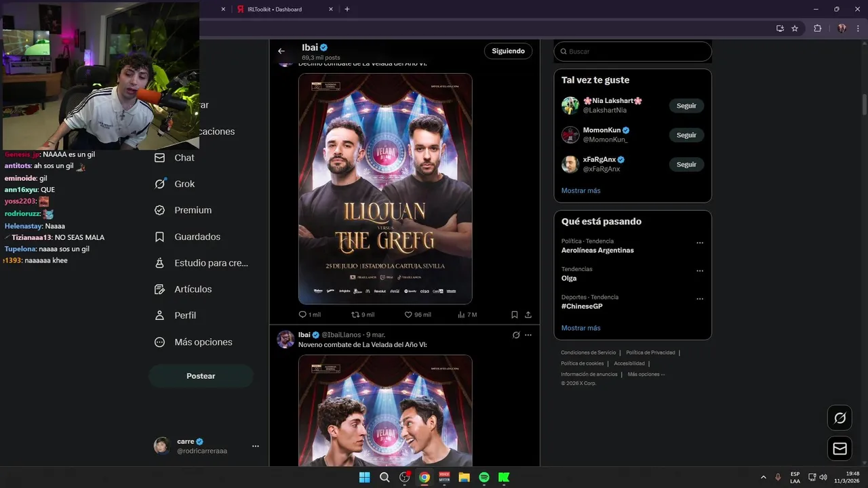Click the Siguiendo button for Ibai

[509, 51]
